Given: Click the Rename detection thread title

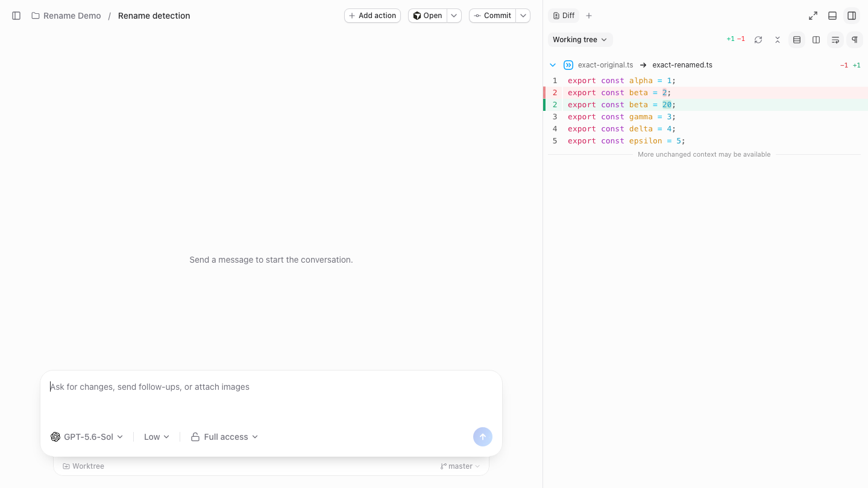Looking at the screenshot, I should [x=154, y=16].
